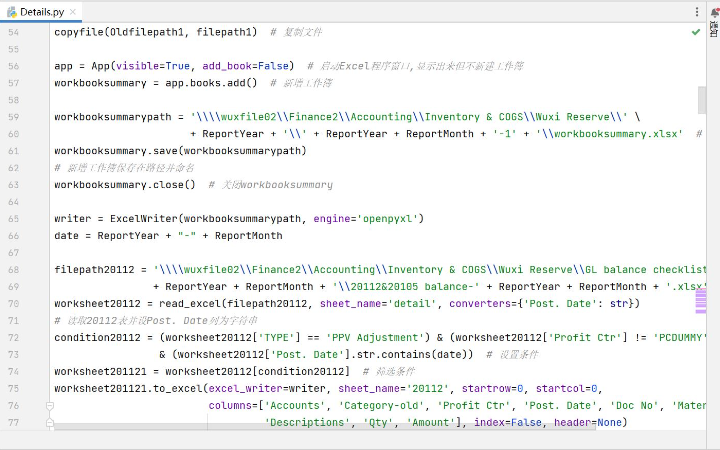This screenshot has height=450, width=720.
Task: Click 'app.books.add()' on line 57
Action: point(211,83)
